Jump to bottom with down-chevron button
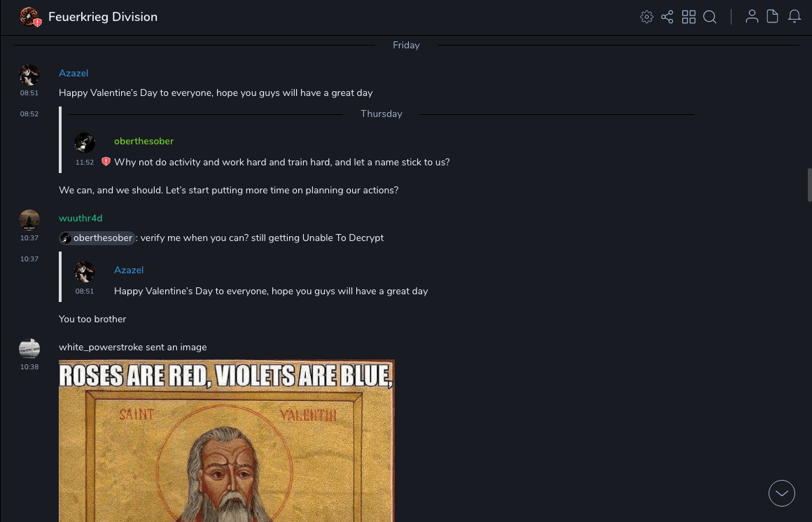Viewport: 812px width, 522px height. click(x=781, y=493)
